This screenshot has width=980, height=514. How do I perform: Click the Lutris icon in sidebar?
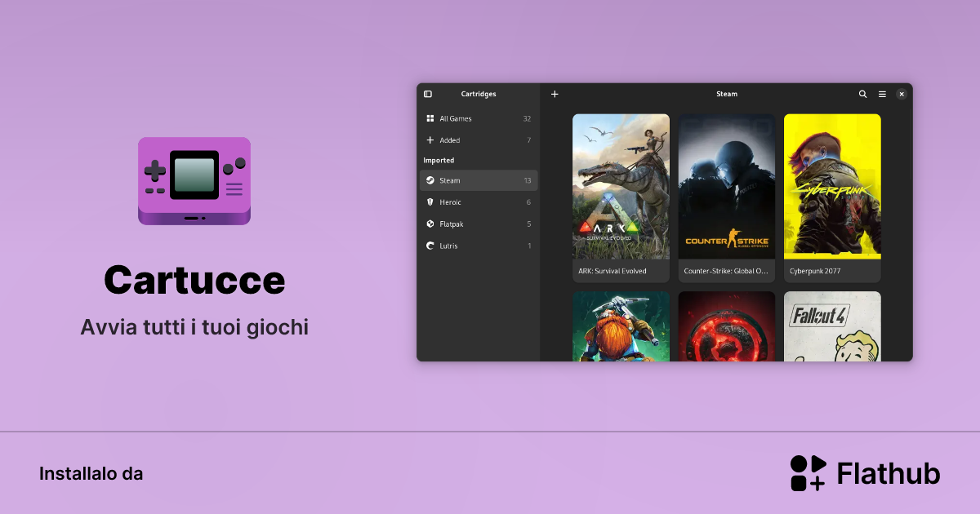pyautogui.click(x=432, y=246)
